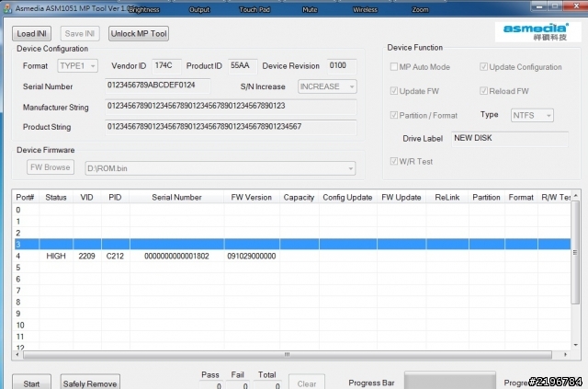Click the vertical scrollbar down arrow
588x389 pixels.
coord(575,345)
